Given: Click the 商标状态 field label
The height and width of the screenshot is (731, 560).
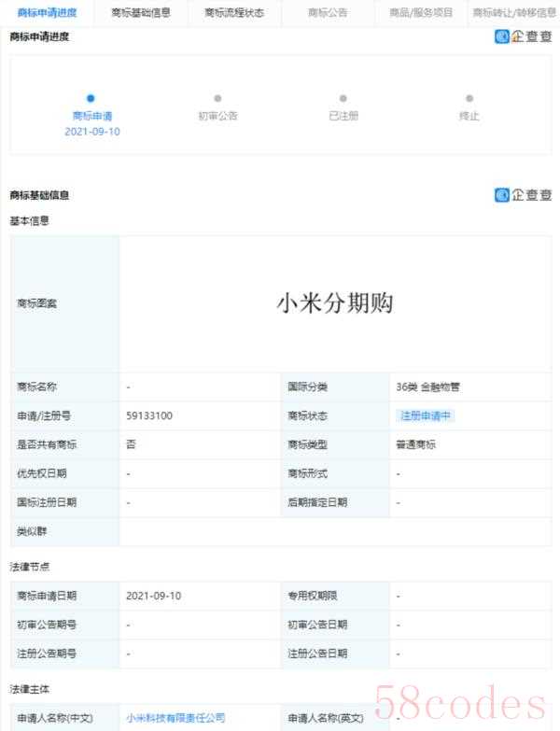Looking at the screenshot, I should point(307,415).
